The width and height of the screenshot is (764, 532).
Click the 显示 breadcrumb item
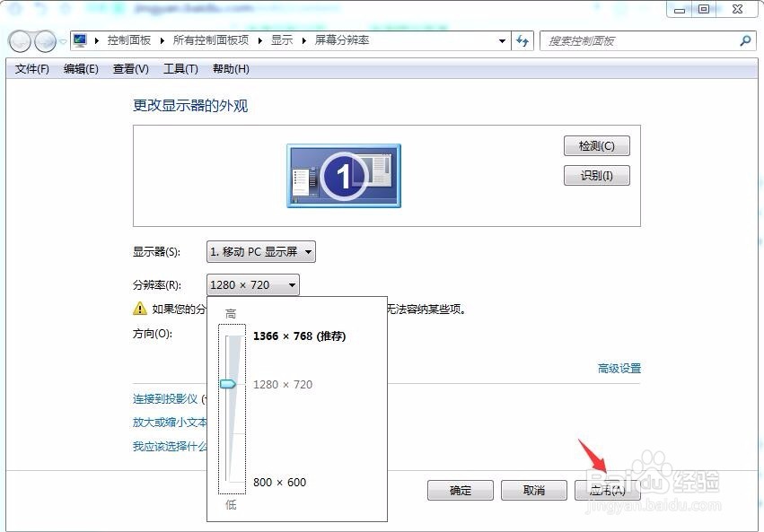282,40
